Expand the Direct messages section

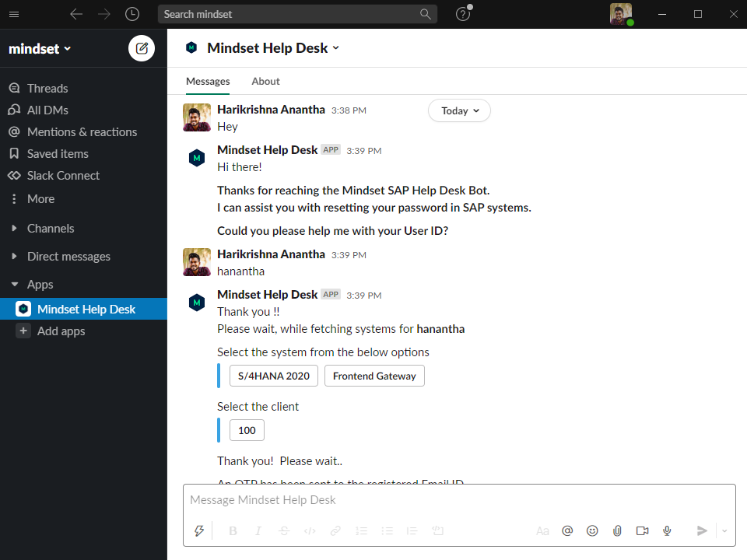(x=14, y=256)
